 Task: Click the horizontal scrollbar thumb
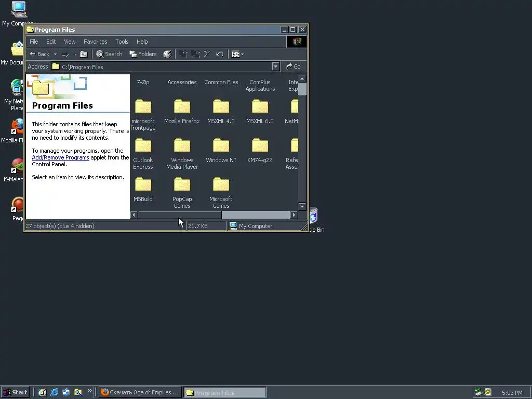[180, 215]
